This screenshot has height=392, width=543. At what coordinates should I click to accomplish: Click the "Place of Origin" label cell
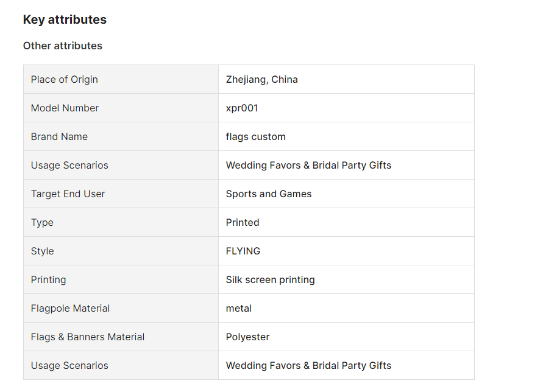[x=65, y=79]
